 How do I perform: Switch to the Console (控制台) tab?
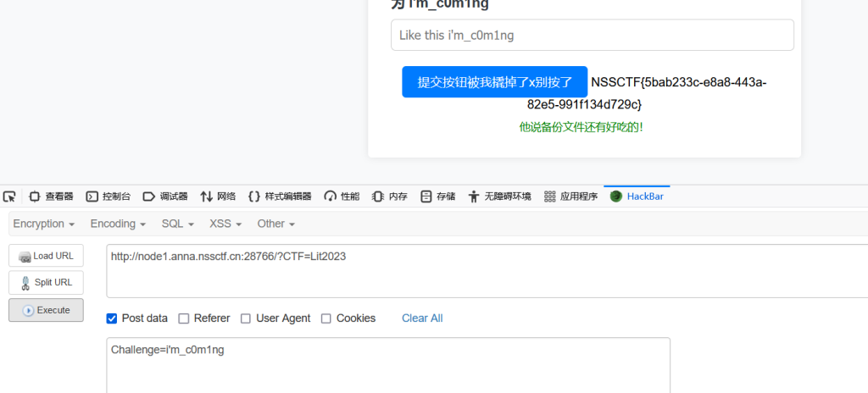coord(108,196)
